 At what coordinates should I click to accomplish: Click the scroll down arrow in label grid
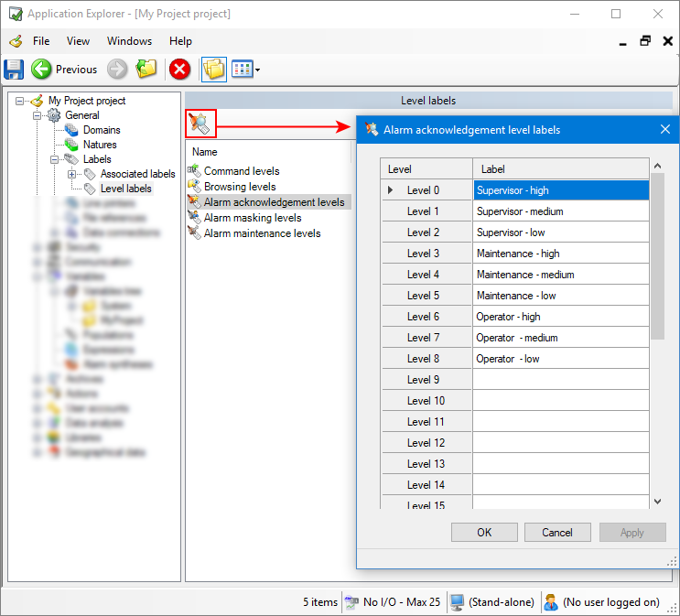[x=657, y=502]
